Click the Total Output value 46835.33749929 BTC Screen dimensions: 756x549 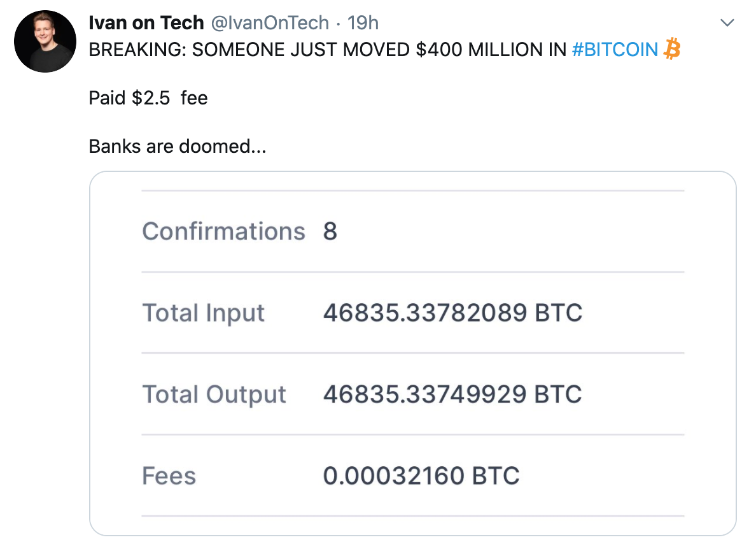(453, 394)
